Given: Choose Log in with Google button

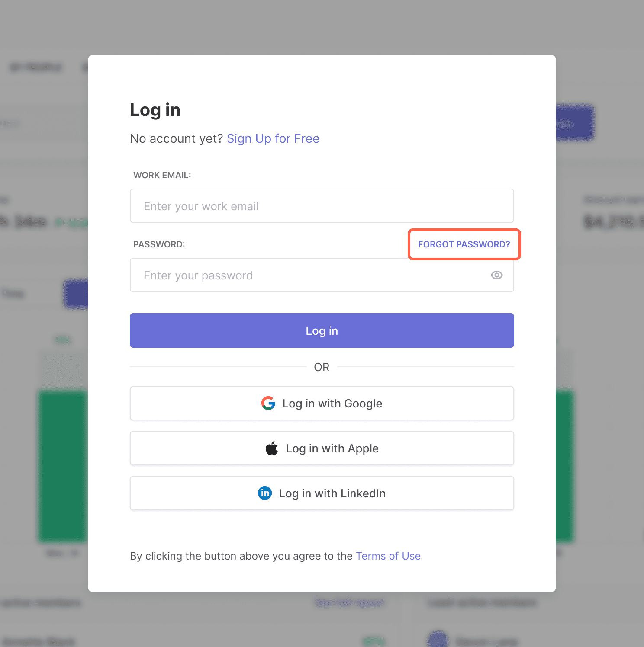Looking at the screenshot, I should coord(322,403).
